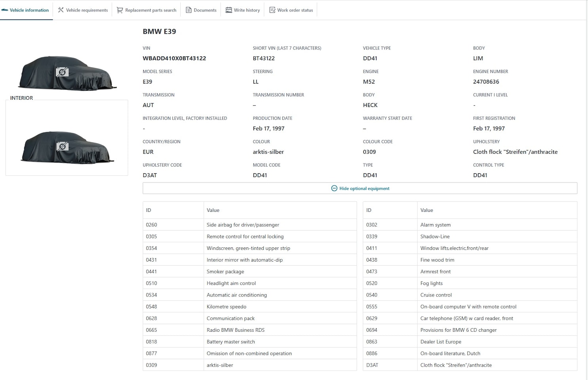
Task: Click the car icon in Vehicle information tab
Action: [x=5, y=10]
